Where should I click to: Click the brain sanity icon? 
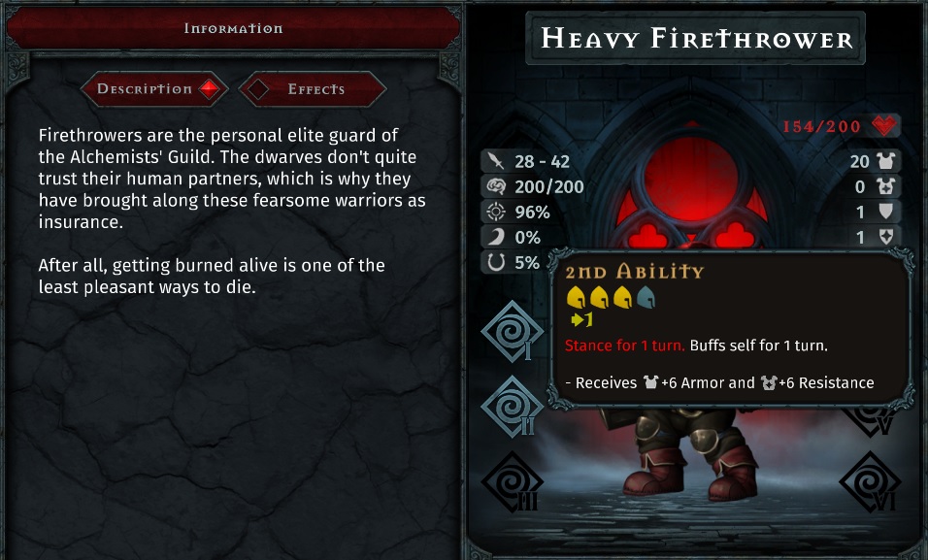495,186
